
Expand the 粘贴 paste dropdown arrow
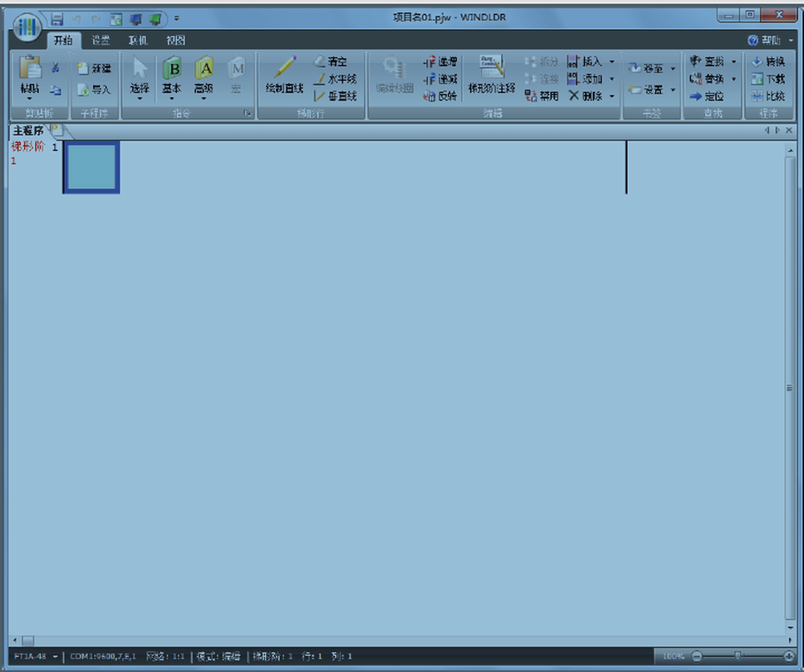30,99
